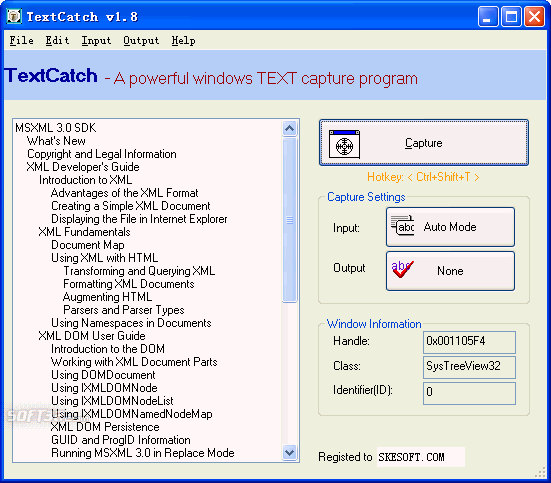Maximize the TextCatch window

pyautogui.click(x=511, y=16)
